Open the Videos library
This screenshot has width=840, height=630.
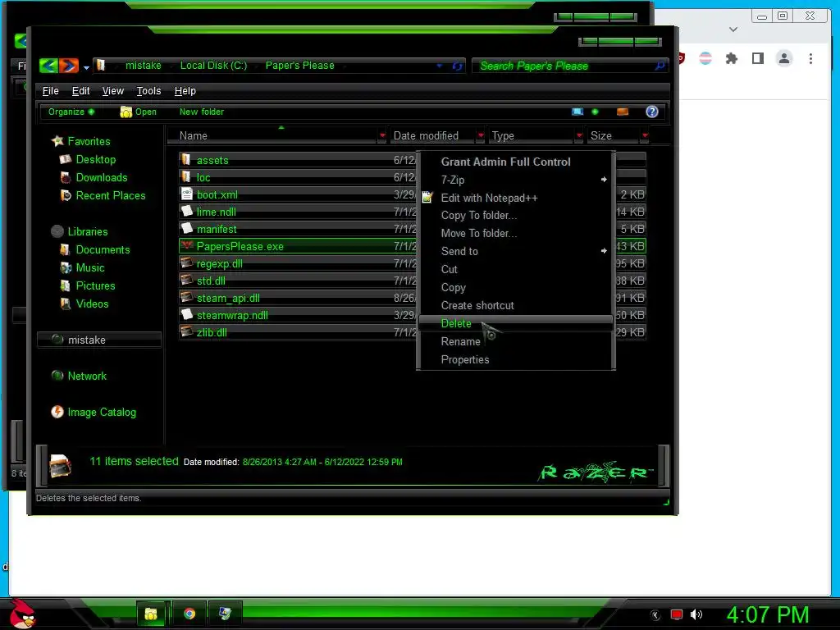click(x=84, y=304)
